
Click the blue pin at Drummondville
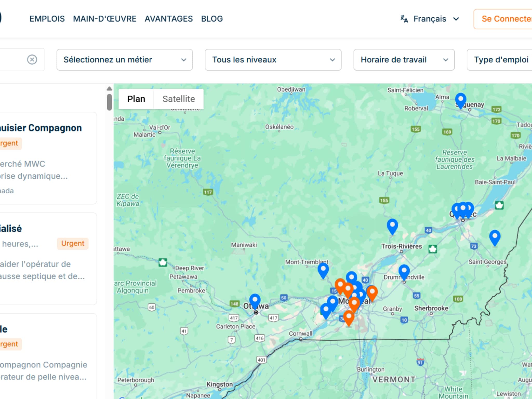tap(404, 271)
